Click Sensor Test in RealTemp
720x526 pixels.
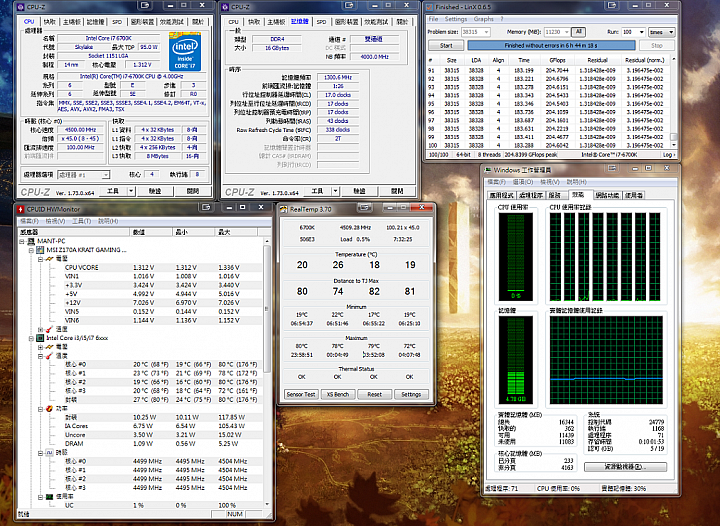[301, 394]
